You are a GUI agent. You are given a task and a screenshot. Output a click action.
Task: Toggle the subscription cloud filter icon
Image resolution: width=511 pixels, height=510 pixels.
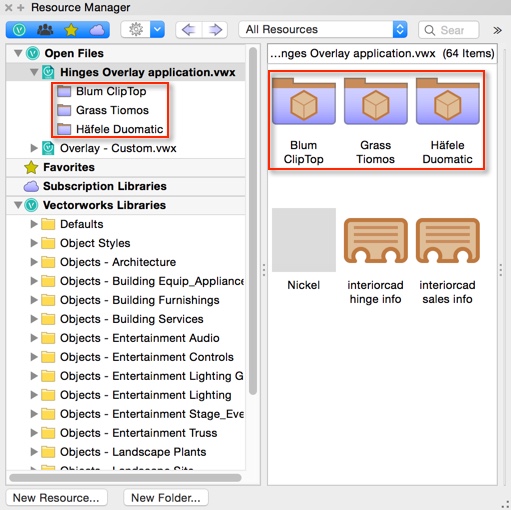(x=97, y=30)
